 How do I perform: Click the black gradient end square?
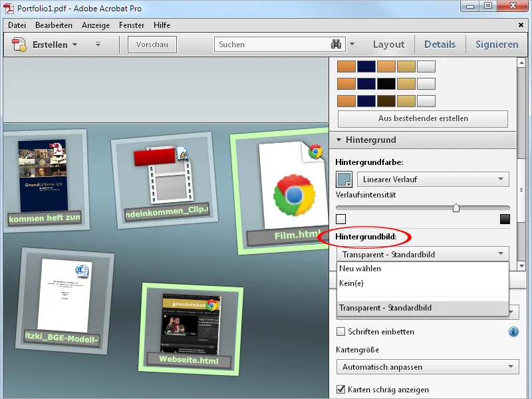pos(505,219)
